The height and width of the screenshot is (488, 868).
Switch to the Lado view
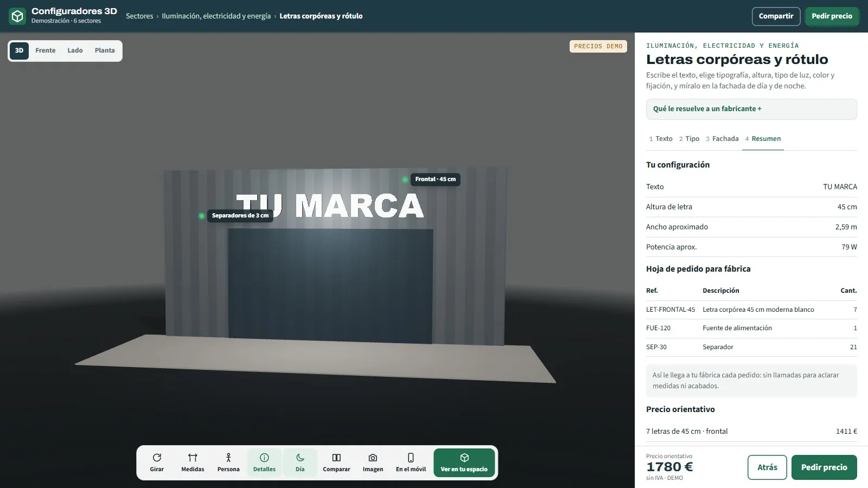click(75, 50)
